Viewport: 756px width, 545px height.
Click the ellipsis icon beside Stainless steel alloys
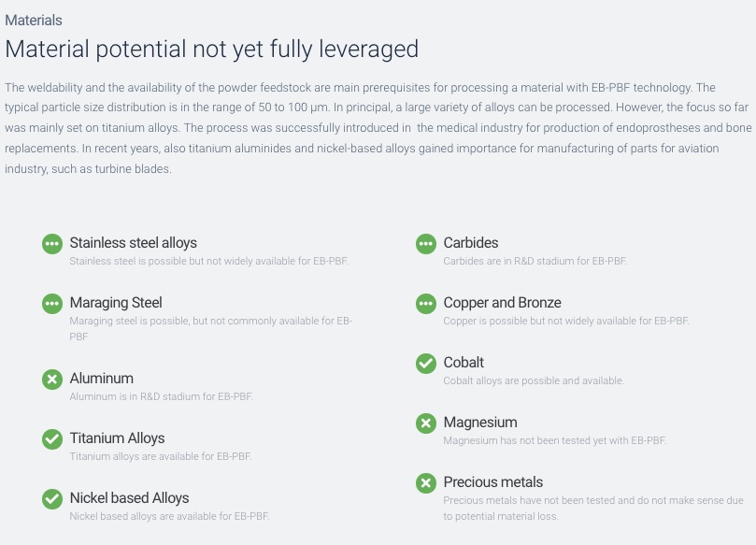52,244
